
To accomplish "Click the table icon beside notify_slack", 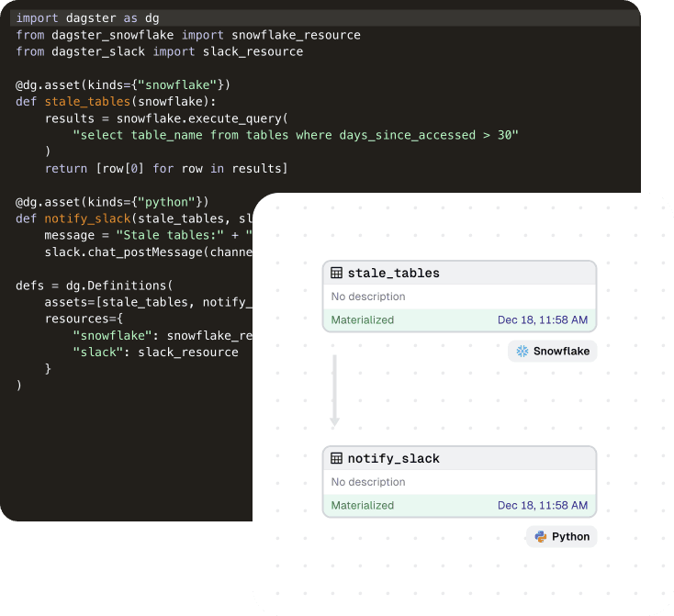I will click(x=337, y=458).
